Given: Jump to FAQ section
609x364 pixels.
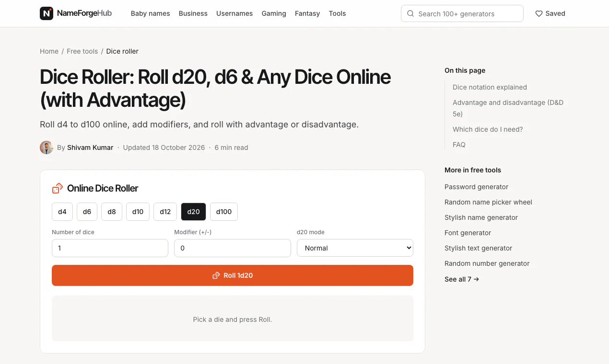Looking at the screenshot, I should pyautogui.click(x=459, y=145).
